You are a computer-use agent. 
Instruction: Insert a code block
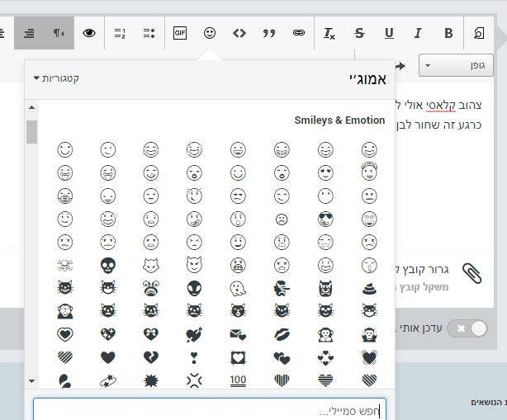point(239,33)
